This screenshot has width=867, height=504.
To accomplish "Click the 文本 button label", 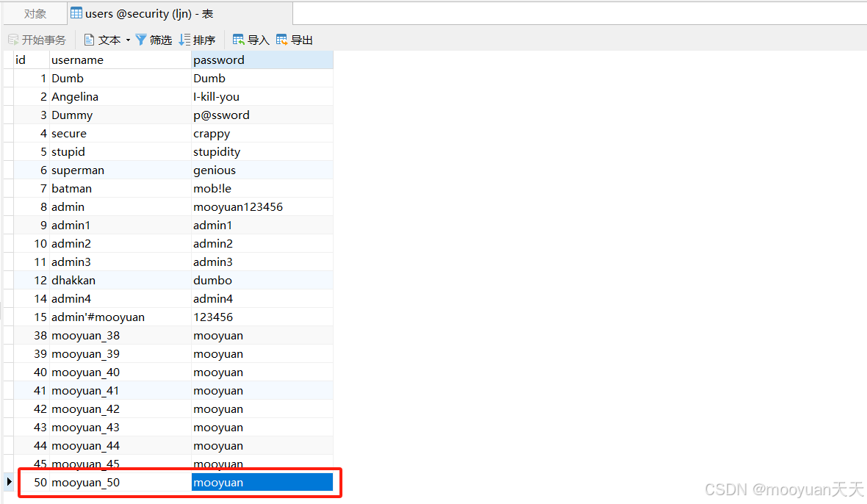I will [x=109, y=40].
